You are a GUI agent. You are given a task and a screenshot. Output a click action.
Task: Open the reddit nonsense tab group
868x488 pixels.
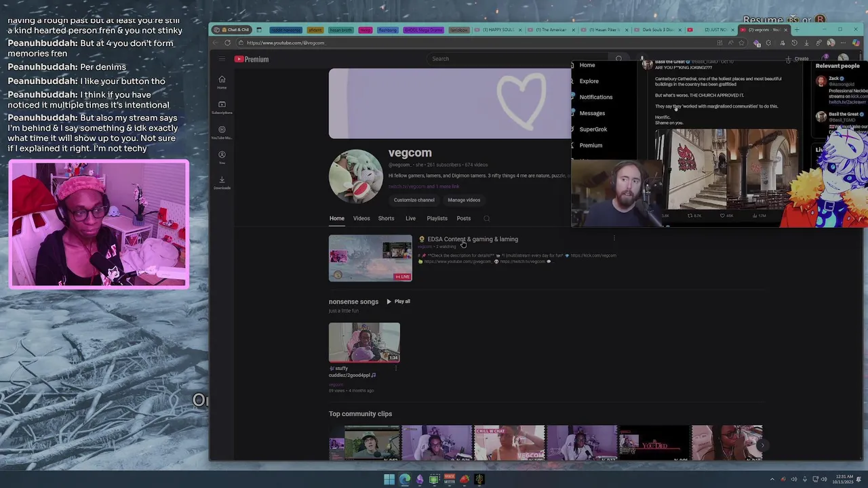[285, 30]
